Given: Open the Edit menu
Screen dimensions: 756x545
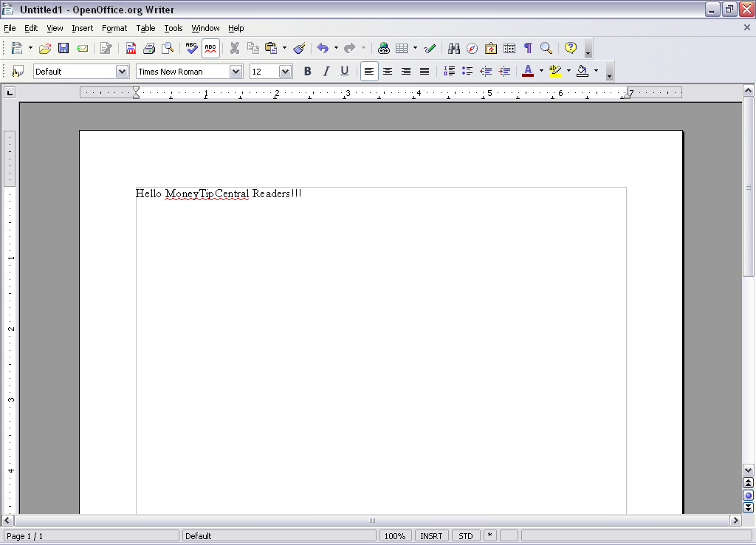Looking at the screenshot, I should click(31, 28).
